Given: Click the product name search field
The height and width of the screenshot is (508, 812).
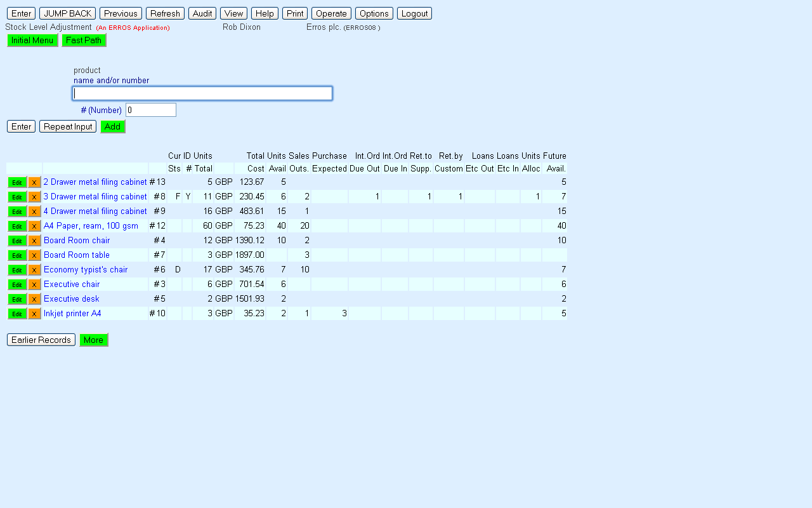Looking at the screenshot, I should point(202,93).
